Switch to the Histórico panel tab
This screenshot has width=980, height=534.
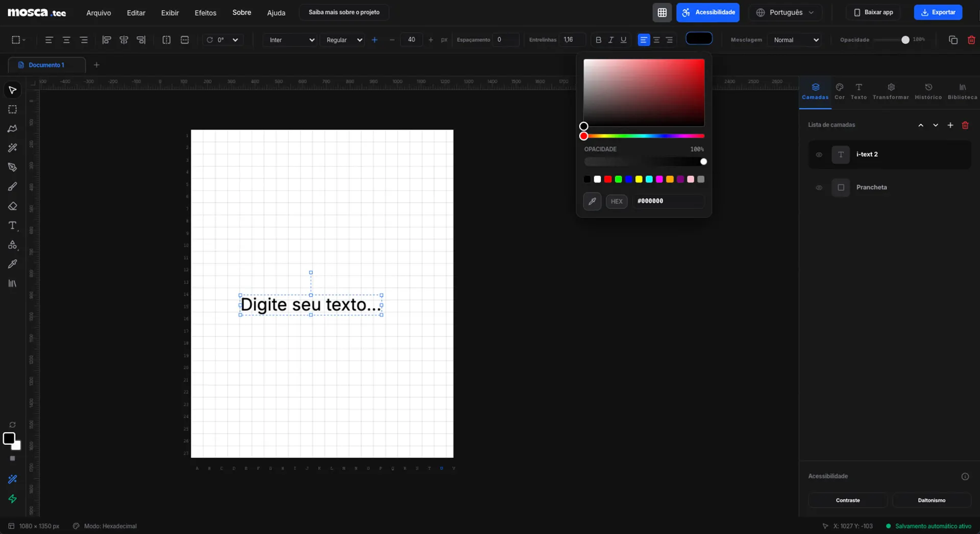928,91
